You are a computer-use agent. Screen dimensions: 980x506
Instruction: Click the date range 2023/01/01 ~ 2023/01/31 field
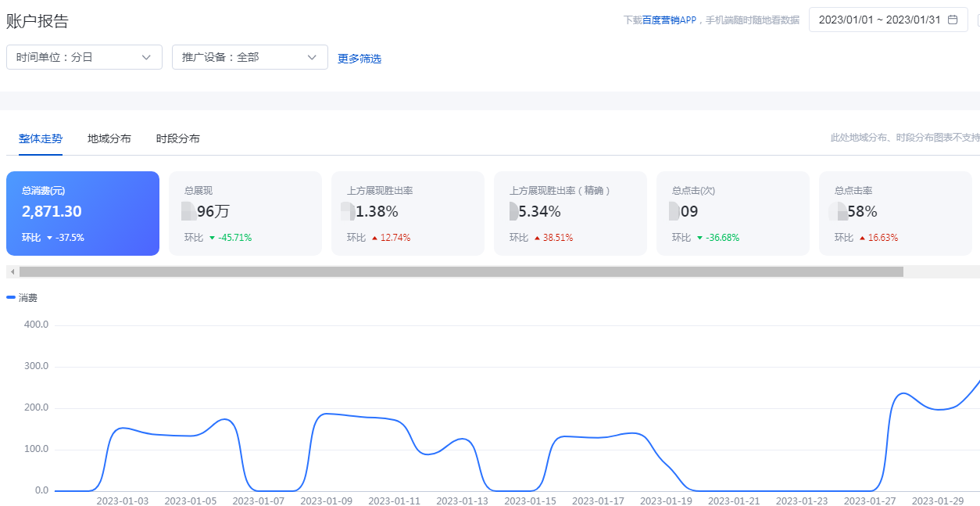889,20
